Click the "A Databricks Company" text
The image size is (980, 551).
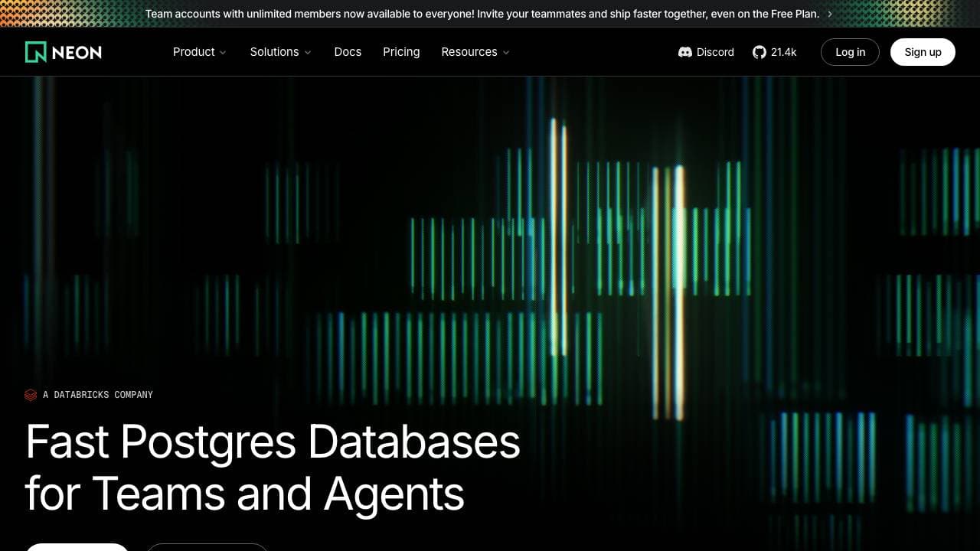tap(97, 395)
